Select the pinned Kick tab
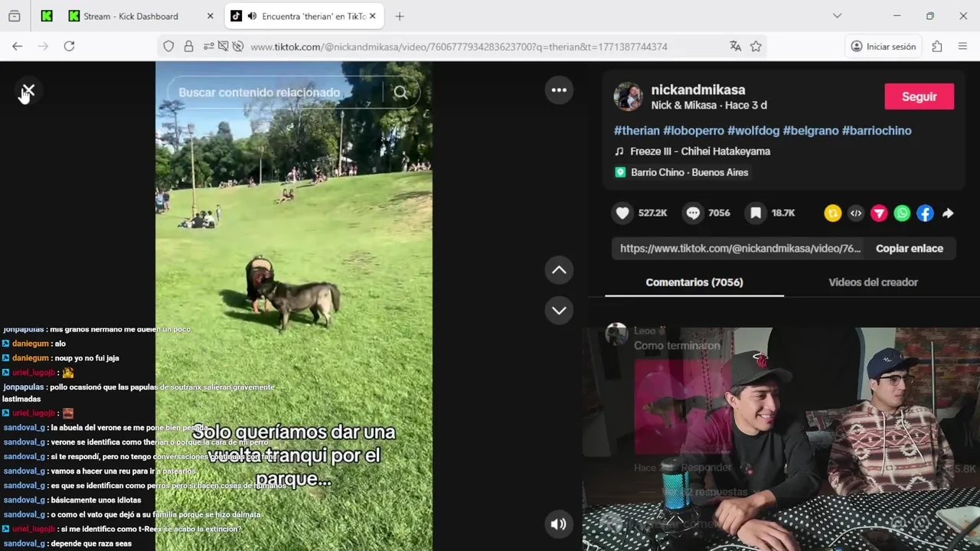This screenshot has width=980, height=551. pyautogui.click(x=47, y=16)
